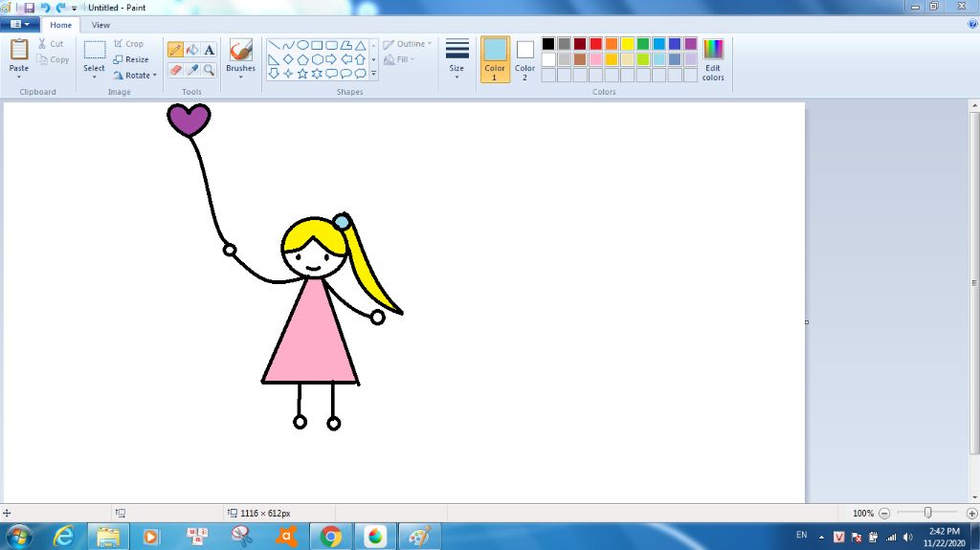Pick the yellow color swatch
Image resolution: width=980 pixels, height=550 pixels.
coord(628,44)
